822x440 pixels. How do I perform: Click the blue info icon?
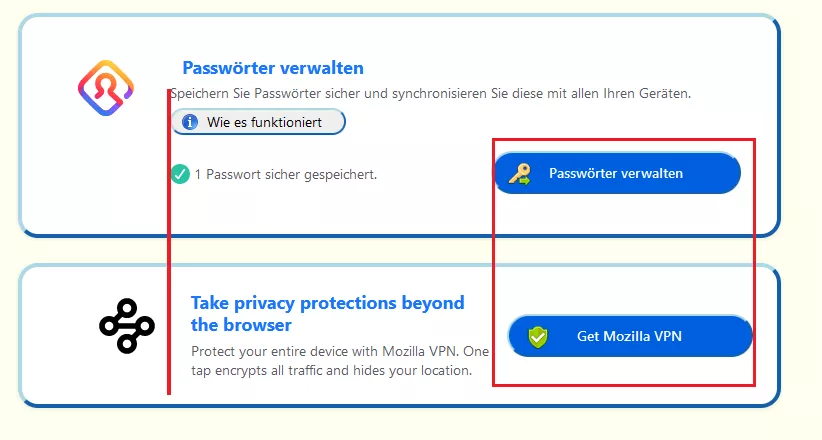(x=190, y=122)
